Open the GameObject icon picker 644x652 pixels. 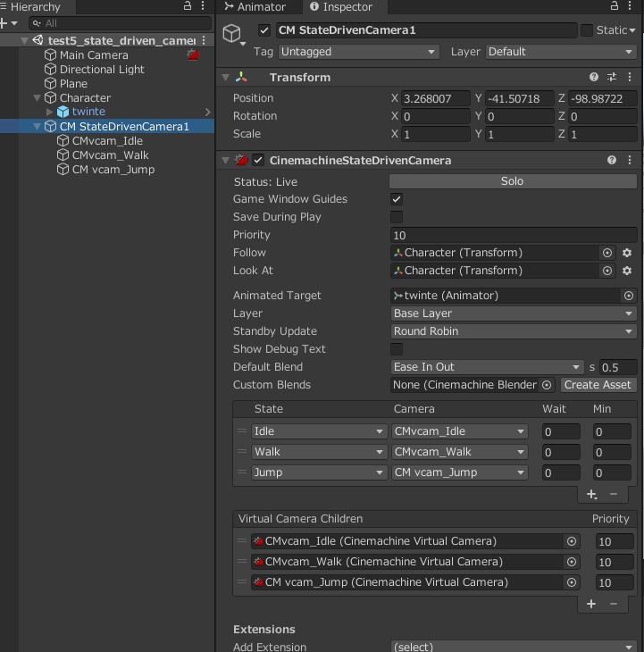[234, 34]
